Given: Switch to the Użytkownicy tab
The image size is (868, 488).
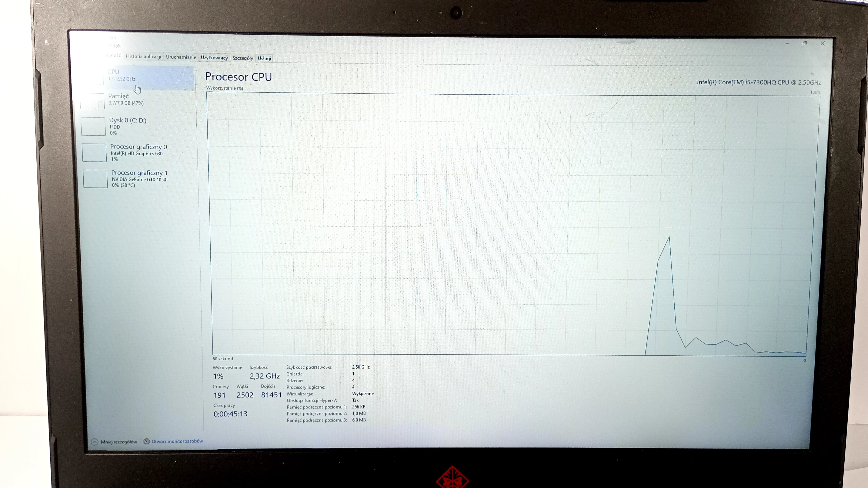Looking at the screenshot, I should [x=214, y=58].
